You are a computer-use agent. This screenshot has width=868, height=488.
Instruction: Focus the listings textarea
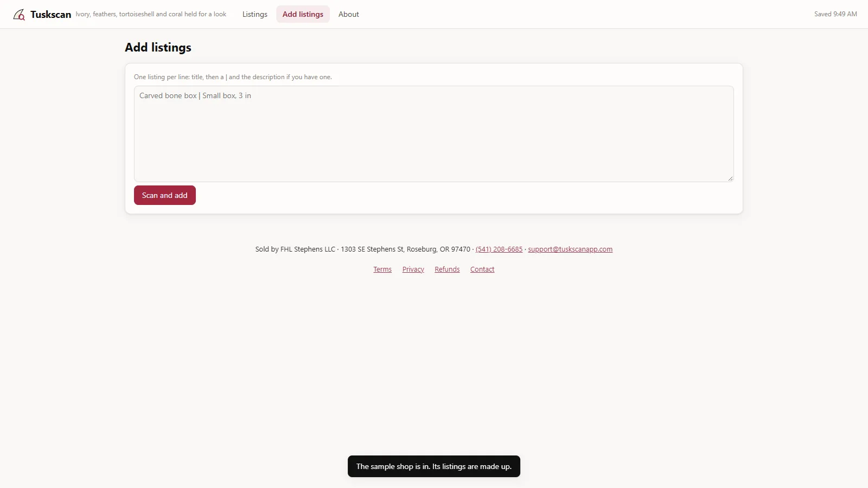point(434,134)
